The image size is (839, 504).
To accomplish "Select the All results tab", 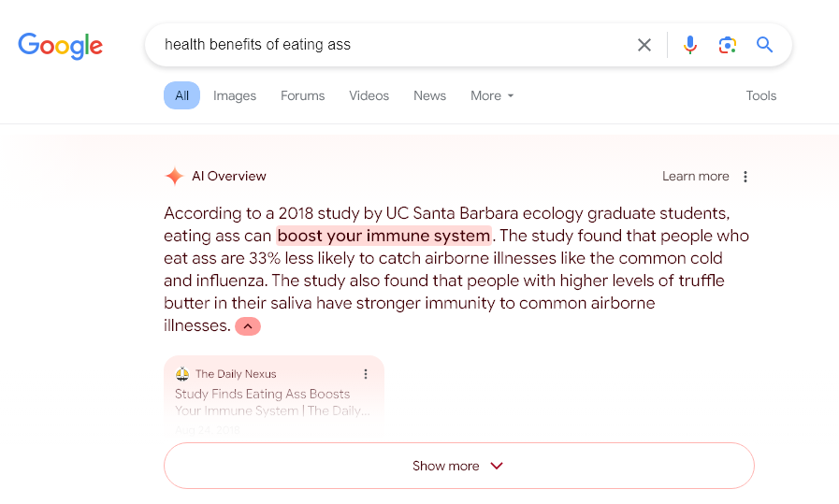I will click(x=182, y=95).
